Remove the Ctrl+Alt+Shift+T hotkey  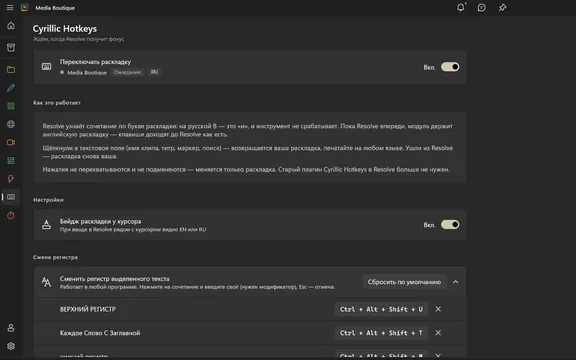[x=438, y=333]
